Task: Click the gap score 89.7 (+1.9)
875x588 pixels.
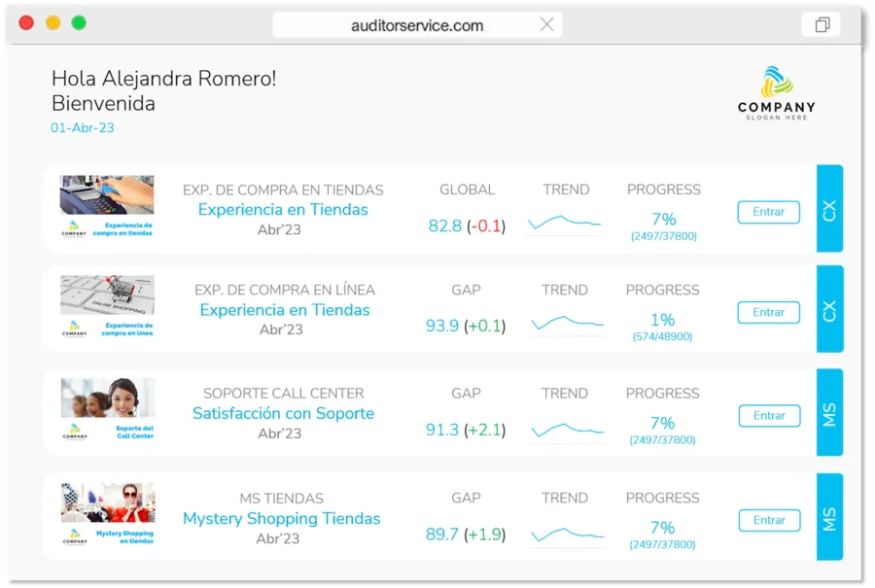Action: coord(466,535)
